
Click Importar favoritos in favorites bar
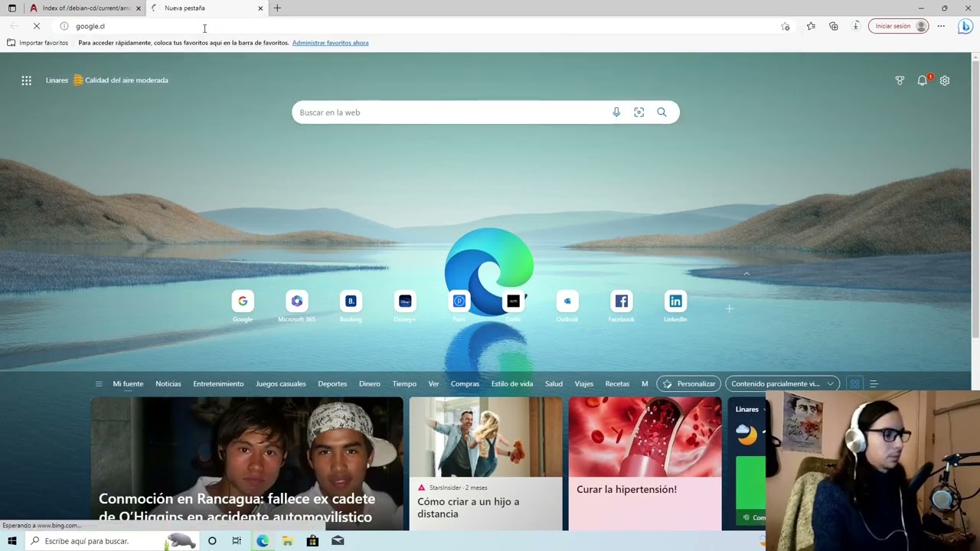[38, 43]
